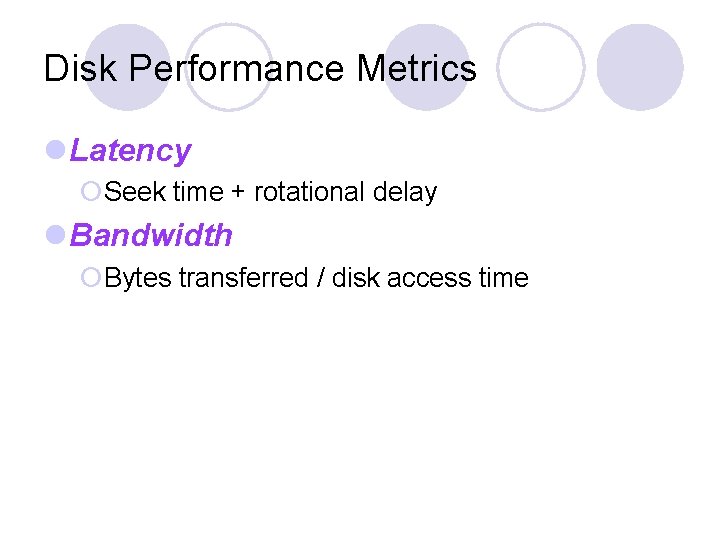Click the rightmost filled lavender circle
Viewport: 720px width, 540px height.
coord(640,66)
